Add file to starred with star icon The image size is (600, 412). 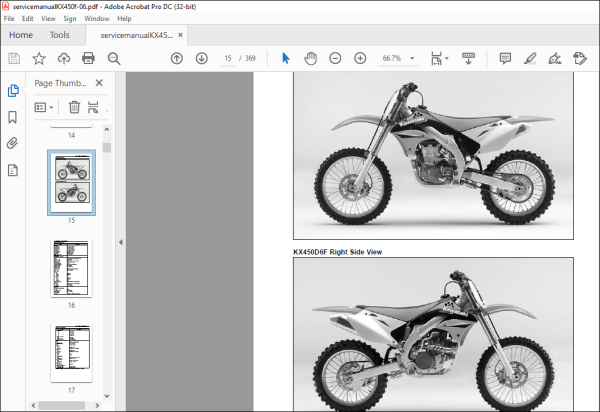click(39, 59)
